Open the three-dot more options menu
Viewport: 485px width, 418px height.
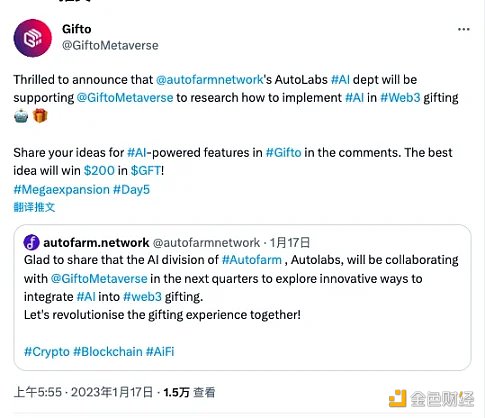(464, 29)
